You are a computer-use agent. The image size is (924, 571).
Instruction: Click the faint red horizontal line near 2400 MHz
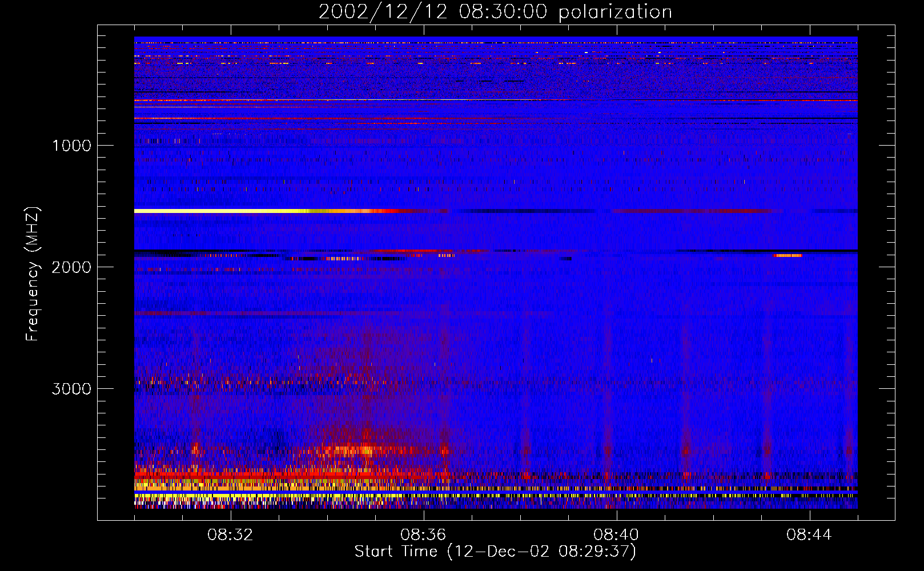pos(343,313)
